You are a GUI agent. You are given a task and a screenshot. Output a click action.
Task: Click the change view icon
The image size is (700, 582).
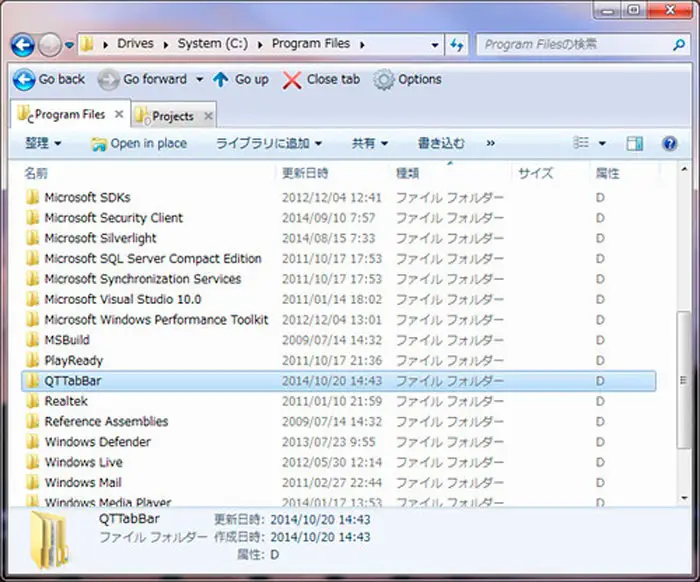pyautogui.click(x=581, y=143)
